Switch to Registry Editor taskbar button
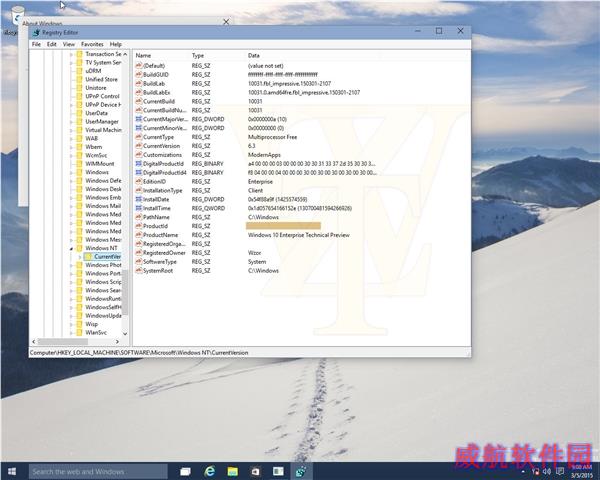The width and height of the screenshot is (600, 480). [301, 472]
